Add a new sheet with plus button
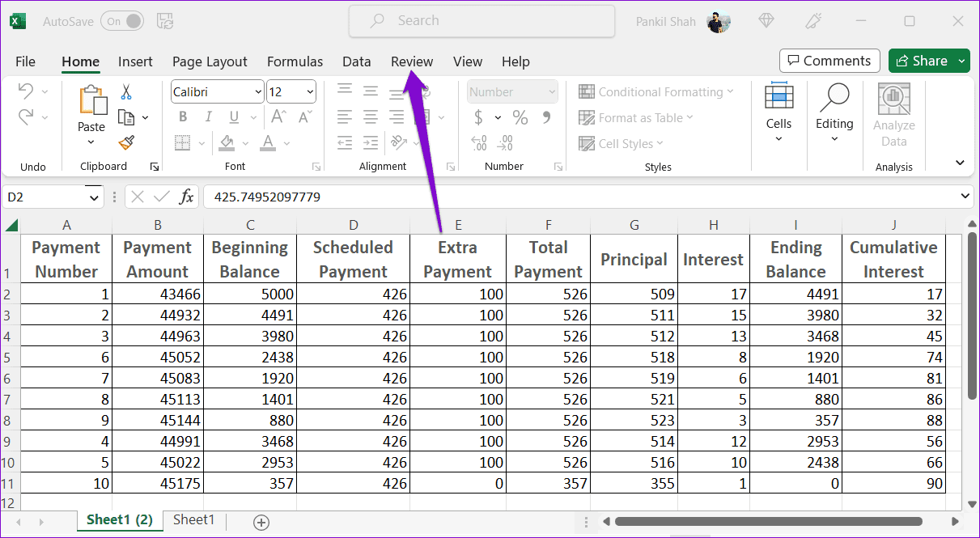 (x=261, y=523)
